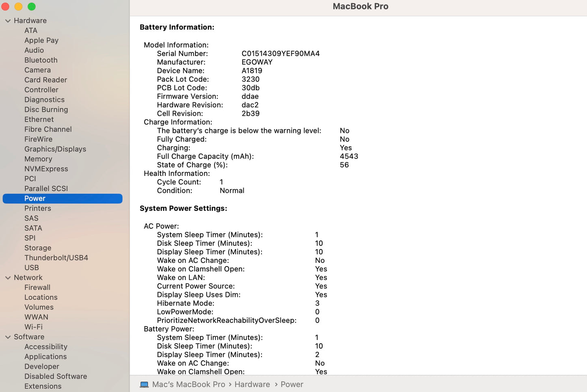Collapse the Software section
Screen dimensions: 587x392
click(x=8, y=337)
